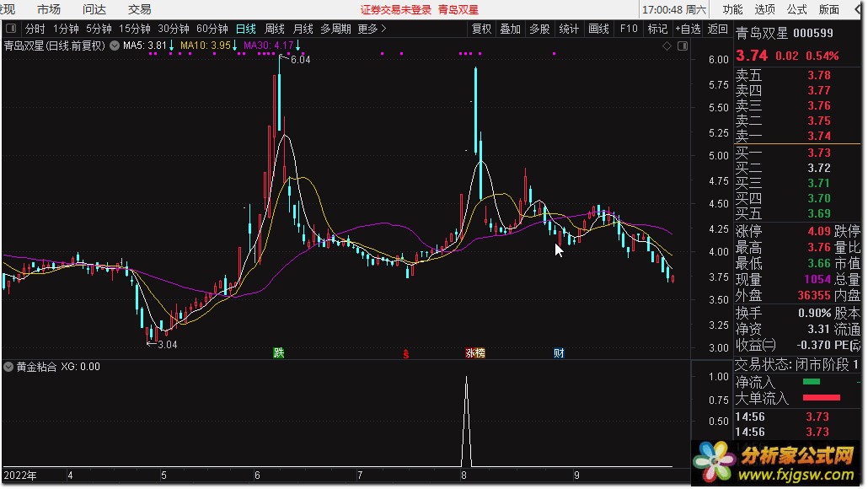The image size is (868, 489).
Task: Open the 多周期 multi-period view
Action: (x=335, y=29)
